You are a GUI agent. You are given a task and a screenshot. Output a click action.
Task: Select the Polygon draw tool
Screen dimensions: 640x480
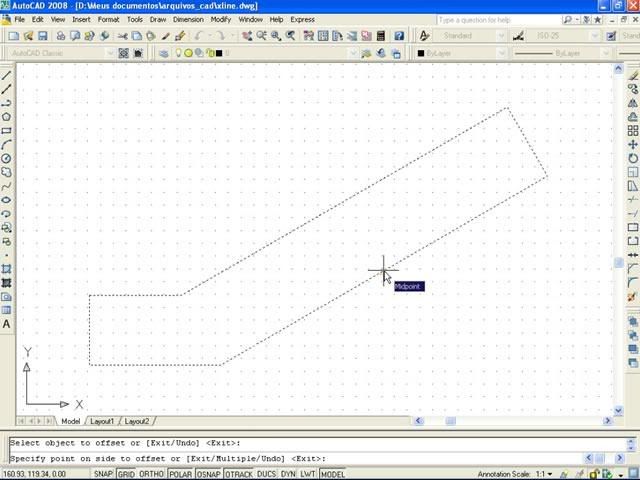pyautogui.click(x=6, y=117)
